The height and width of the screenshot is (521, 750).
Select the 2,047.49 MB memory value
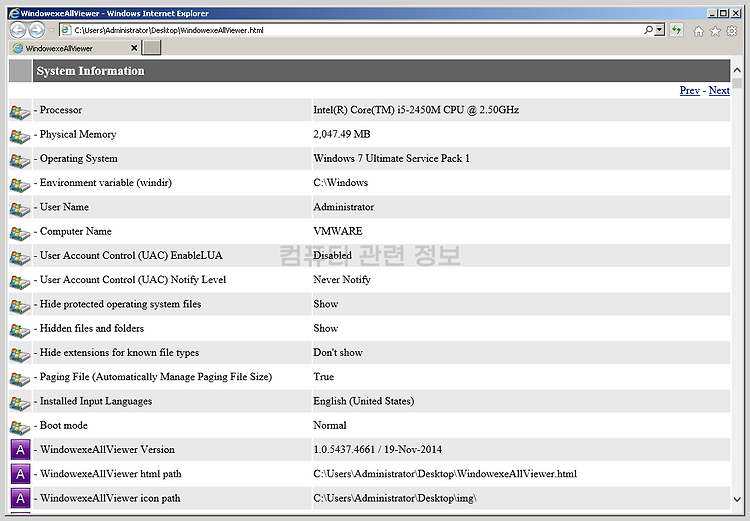342,134
